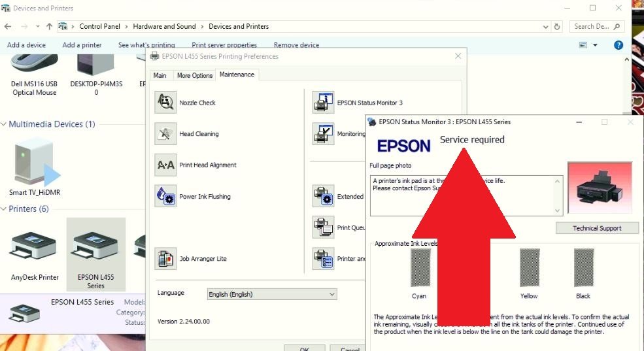Screen dimensions: 644x351
Task: Click the Black ink level bar
Action: pyautogui.click(x=584, y=268)
